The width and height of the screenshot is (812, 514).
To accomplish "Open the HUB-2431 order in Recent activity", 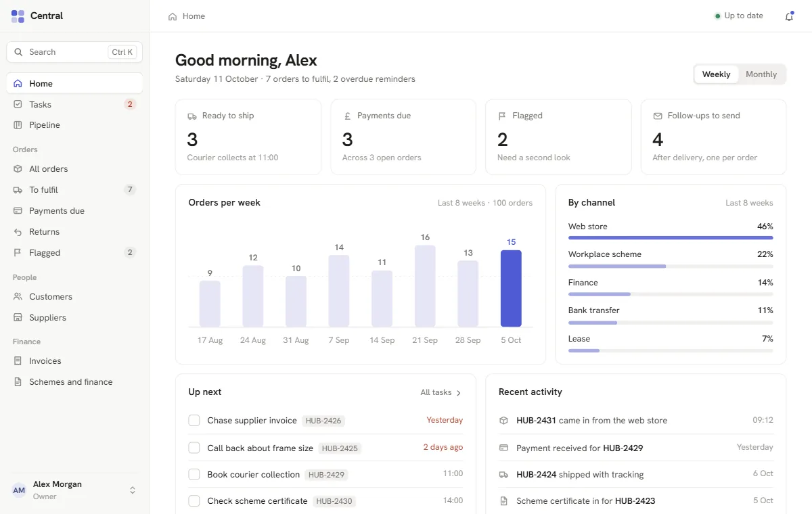I will tap(536, 421).
